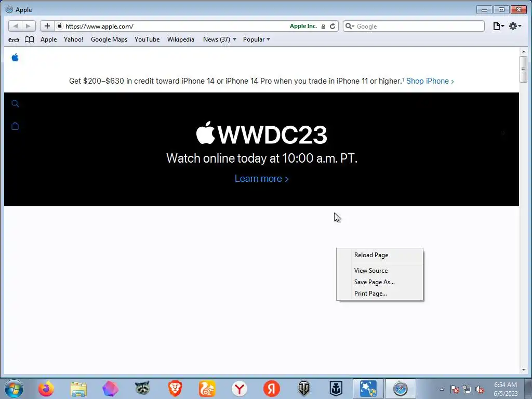Click the scrollbar up arrow
This screenshot has width=532, height=399.
524,51
